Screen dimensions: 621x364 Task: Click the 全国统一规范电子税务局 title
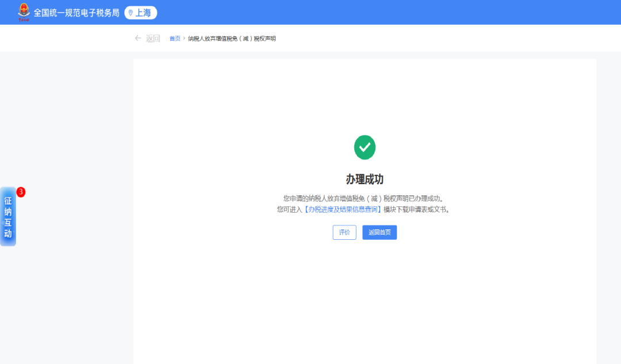pyautogui.click(x=76, y=13)
